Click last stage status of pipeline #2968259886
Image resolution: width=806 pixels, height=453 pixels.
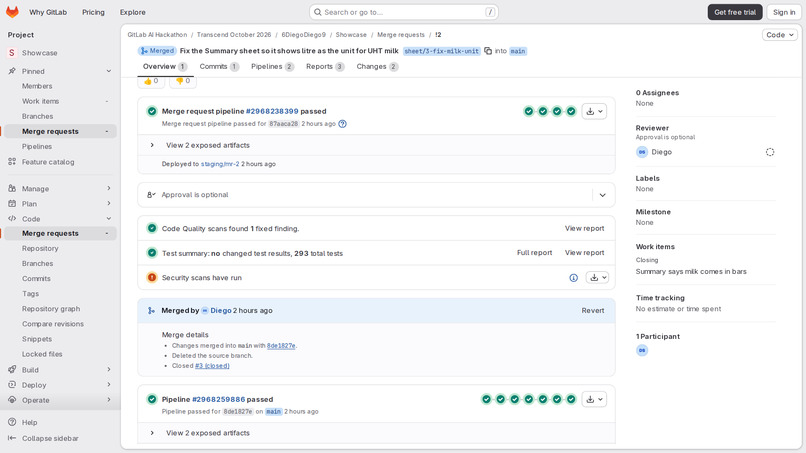(571, 399)
